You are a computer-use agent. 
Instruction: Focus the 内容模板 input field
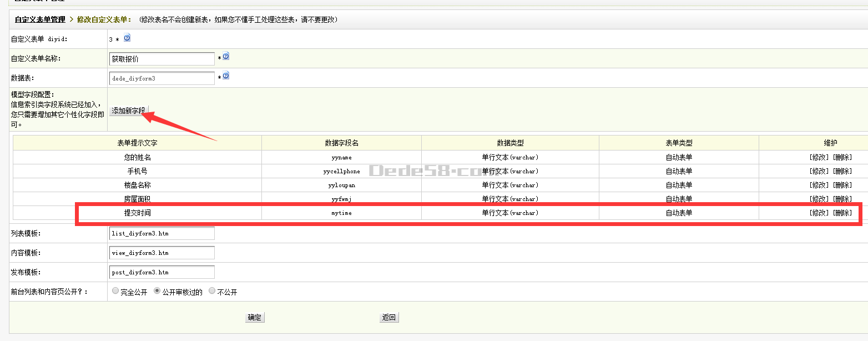pyautogui.click(x=162, y=253)
